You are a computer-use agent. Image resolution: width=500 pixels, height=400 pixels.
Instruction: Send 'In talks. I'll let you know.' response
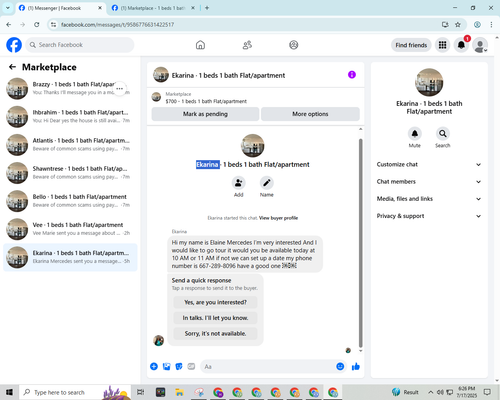(x=215, y=318)
